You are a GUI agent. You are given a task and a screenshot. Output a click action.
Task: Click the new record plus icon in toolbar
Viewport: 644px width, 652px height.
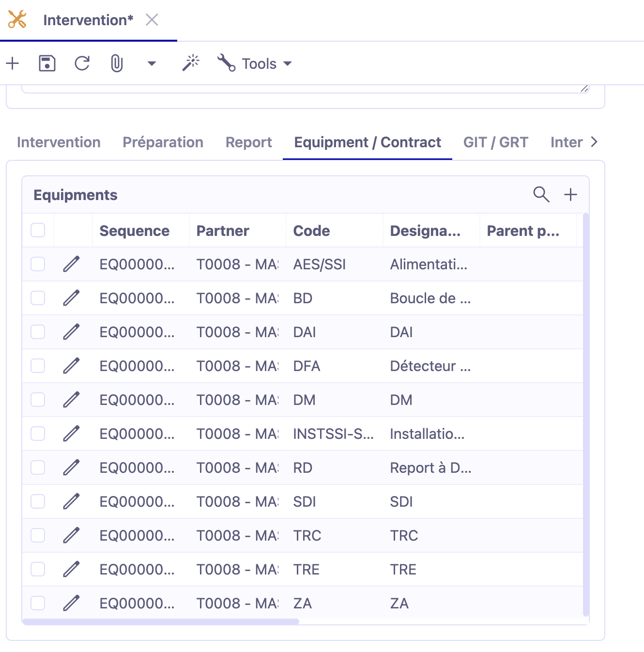(x=12, y=63)
